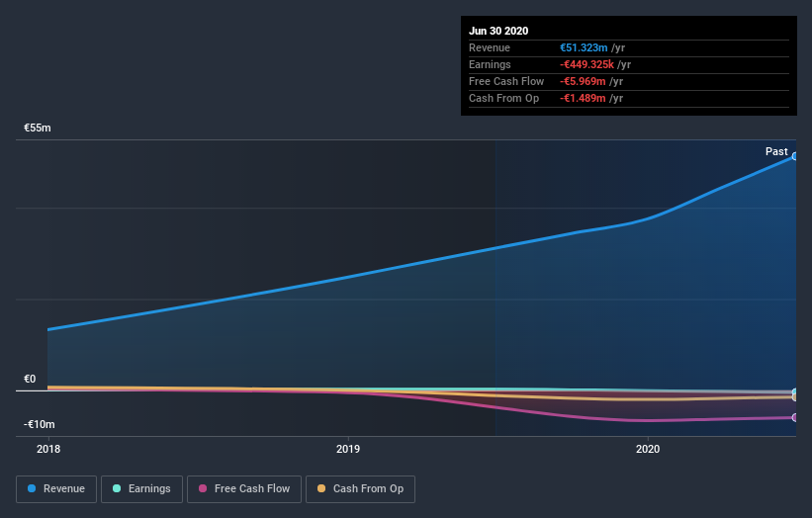Click the blue Revenue data point at chart end
Image resolution: width=812 pixels, height=518 pixels.
pyautogui.click(x=795, y=156)
